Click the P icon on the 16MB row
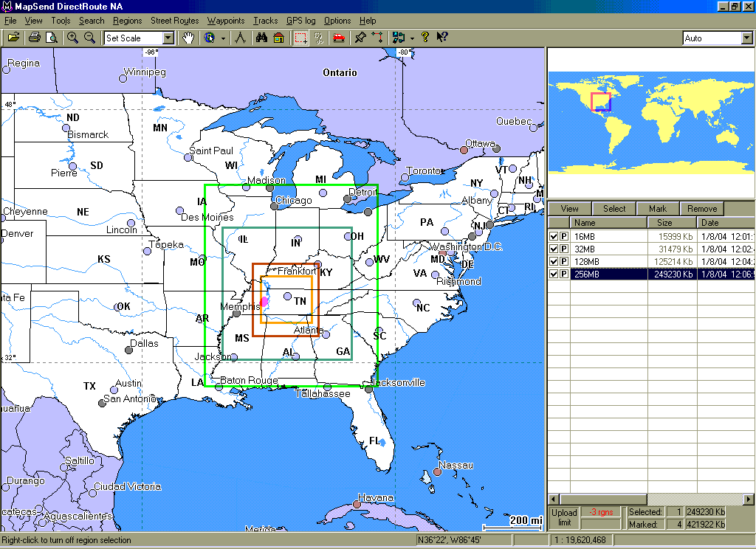Image resolution: width=756 pixels, height=549 pixels. pos(563,236)
